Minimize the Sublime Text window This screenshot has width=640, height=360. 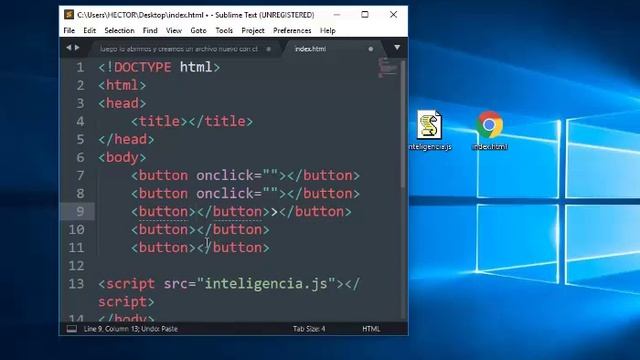[337, 15]
